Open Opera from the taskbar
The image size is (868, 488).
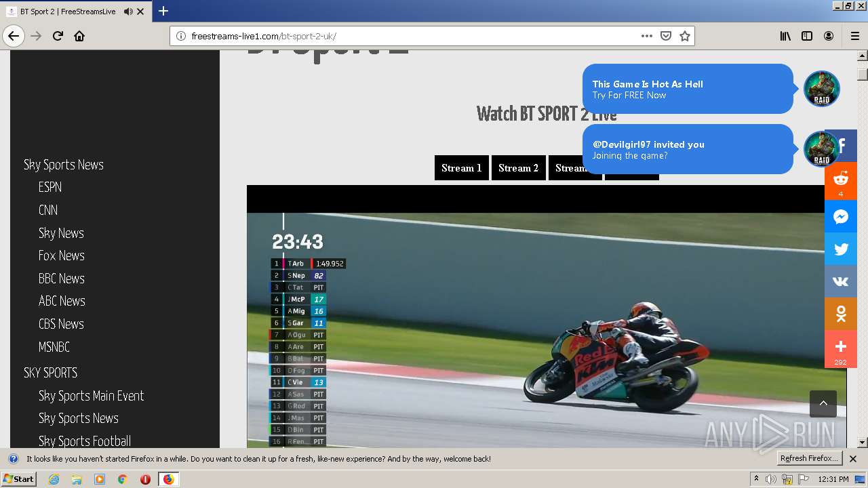(145, 479)
